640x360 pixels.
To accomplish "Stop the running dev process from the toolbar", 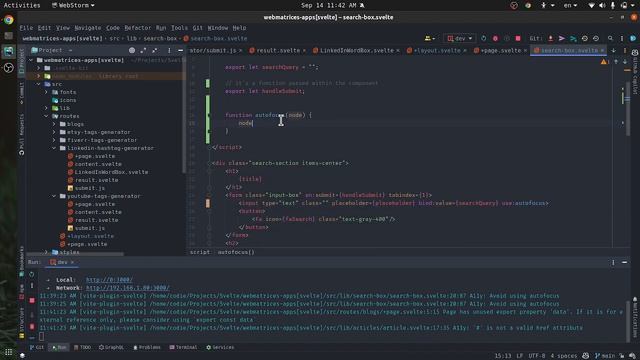I will tap(518, 38).
